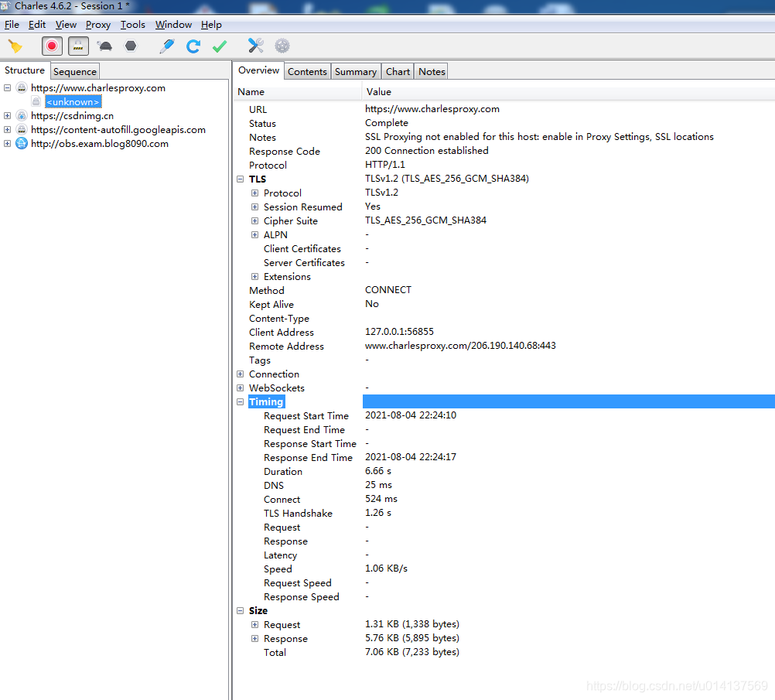
Task: Click the Duration value 6.66 s
Action: (378, 471)
